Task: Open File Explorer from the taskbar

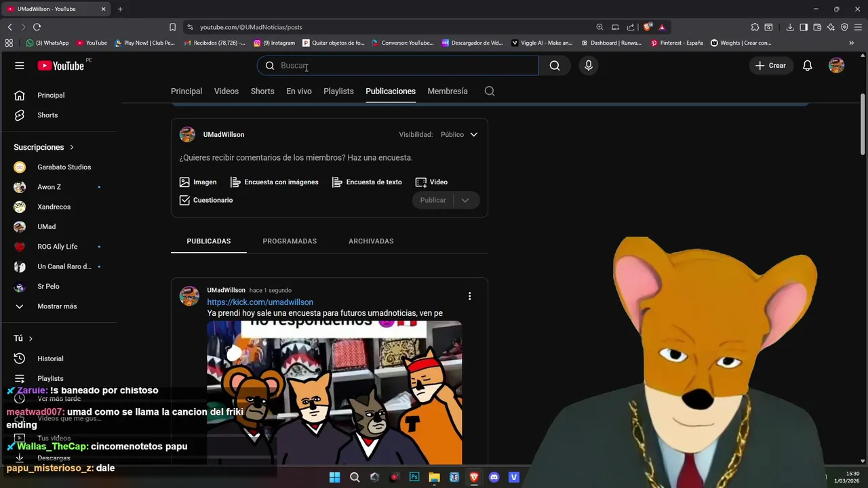Action: pyautogui.click(x=434, y=477)
